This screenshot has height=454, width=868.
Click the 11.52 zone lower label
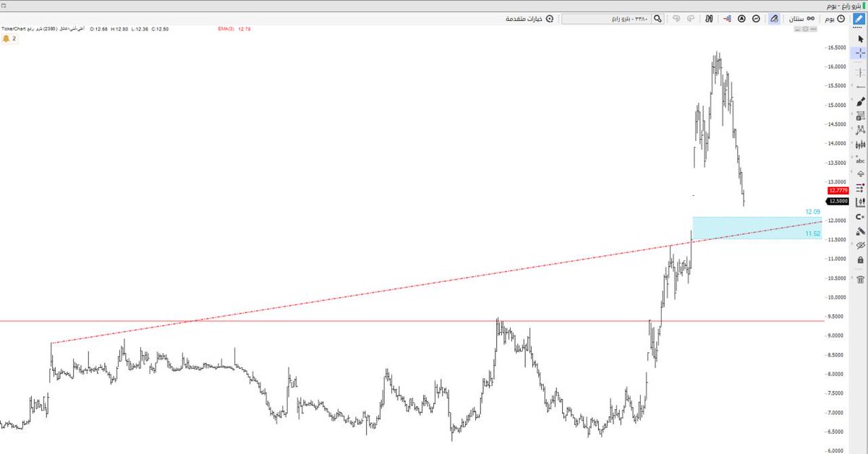813,234
